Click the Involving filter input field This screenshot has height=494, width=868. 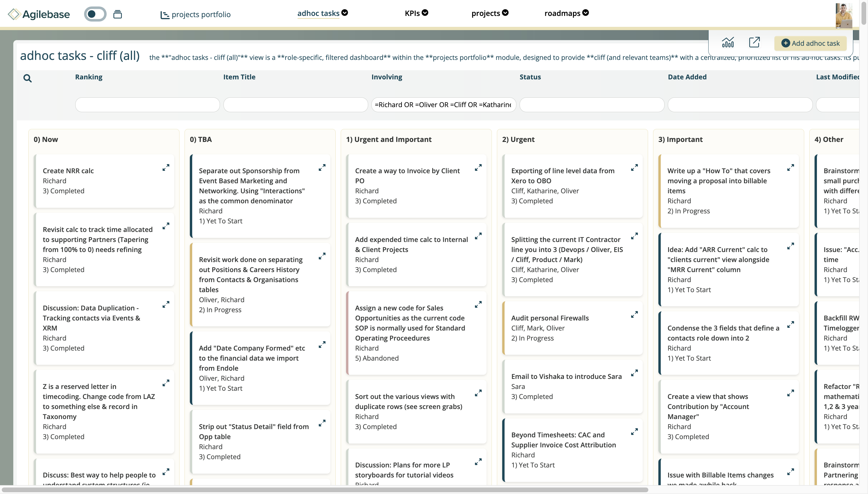(443, 105)
